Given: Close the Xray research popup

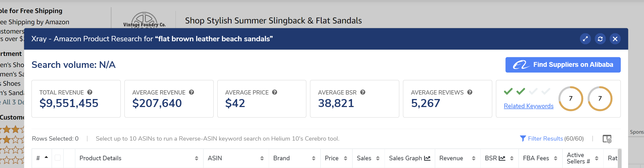Looking at the screenshot, I should pos(615,39).
